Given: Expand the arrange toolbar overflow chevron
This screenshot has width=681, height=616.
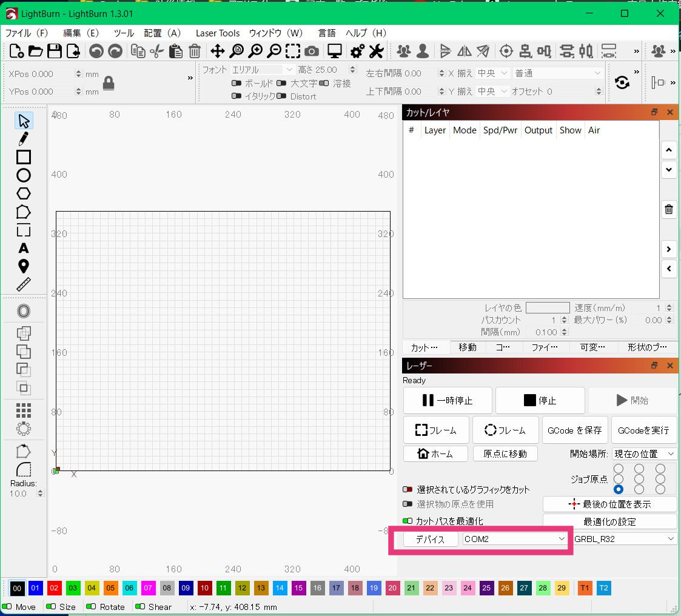Looking at the screenshot, I should (636, 51).
